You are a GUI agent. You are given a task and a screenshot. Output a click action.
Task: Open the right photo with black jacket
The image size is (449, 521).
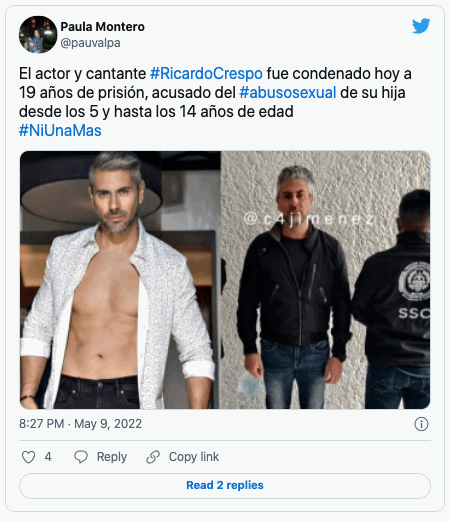325,280
